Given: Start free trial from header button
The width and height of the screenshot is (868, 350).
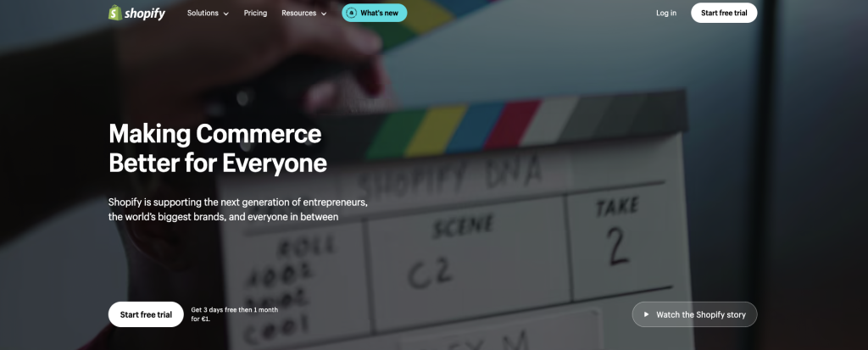Looking at the screenshot, I should pyautogui.click(x=724, y=13).
